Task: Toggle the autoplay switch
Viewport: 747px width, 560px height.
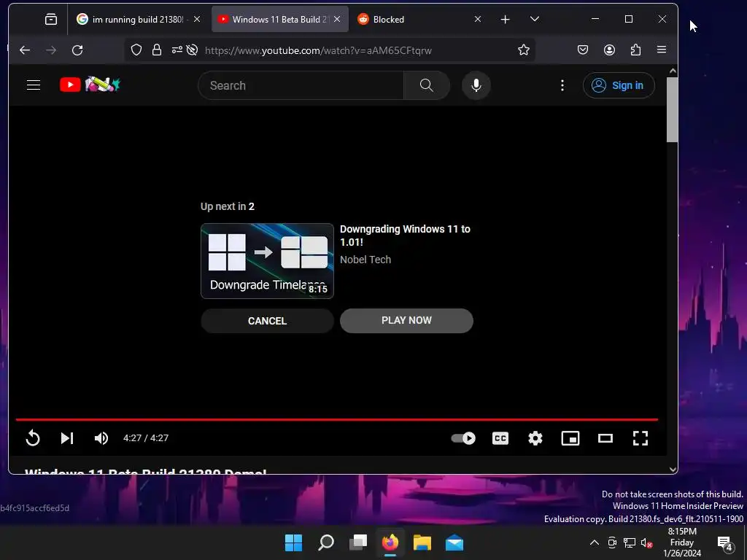Action: (463, 438)
